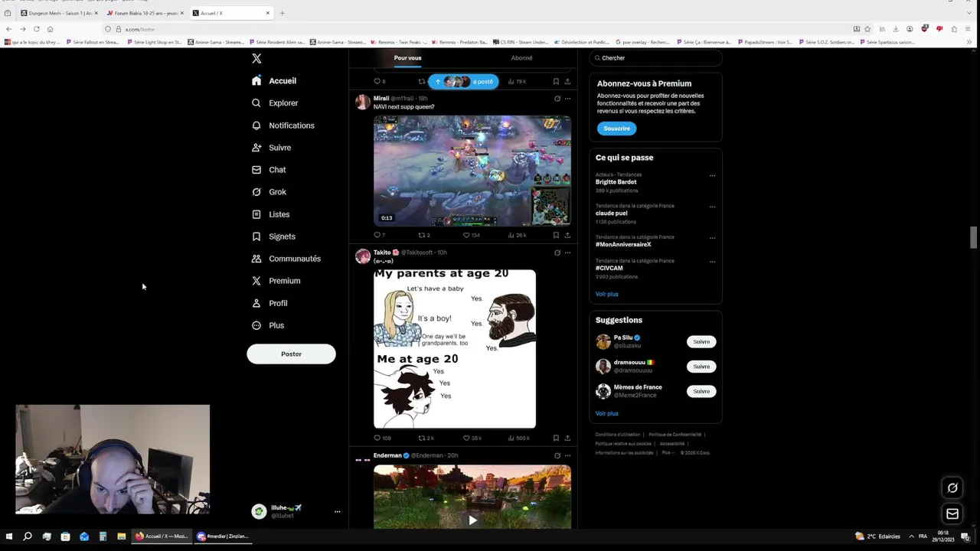
Task: Open Mirali's profile avatar
Action: coord(363,103)
